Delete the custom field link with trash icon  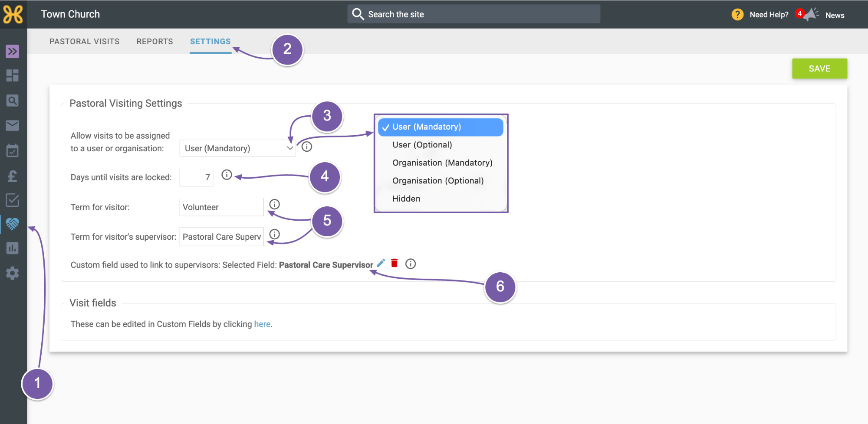pyautogui.click(x=395, y=263)
